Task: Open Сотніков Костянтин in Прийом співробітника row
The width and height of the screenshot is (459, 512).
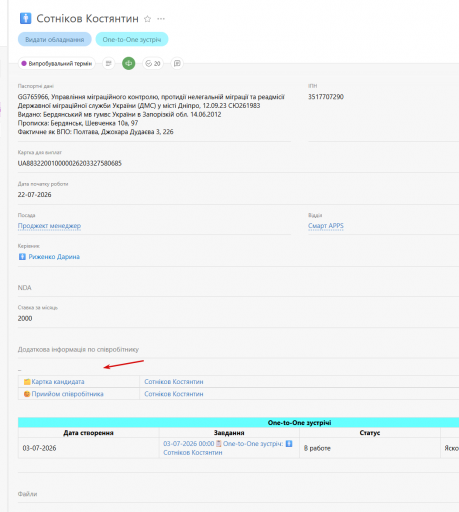Action: (174, 394)
